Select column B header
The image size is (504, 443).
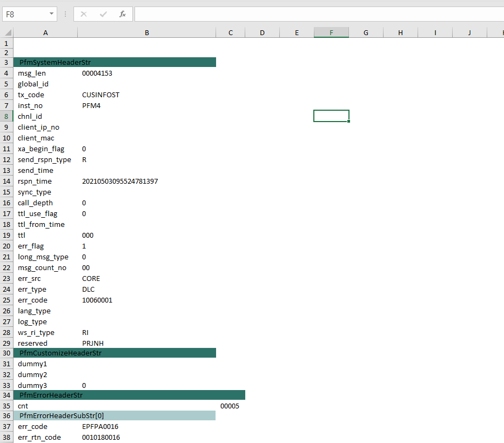coord(146,33)
